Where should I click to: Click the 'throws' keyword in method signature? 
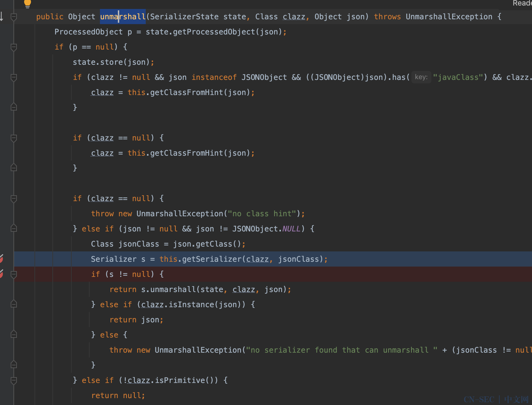click(x=387, y=17)
